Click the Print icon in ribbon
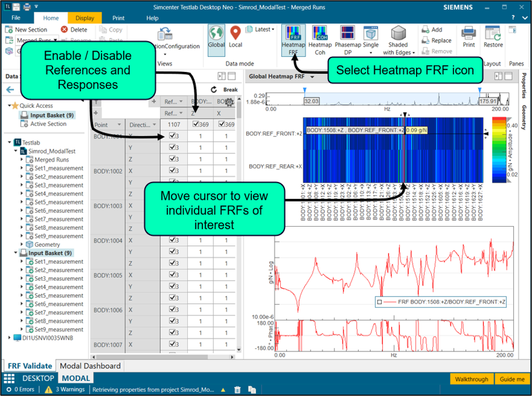This screenshot has width=532, height=396. coord(469,37)
